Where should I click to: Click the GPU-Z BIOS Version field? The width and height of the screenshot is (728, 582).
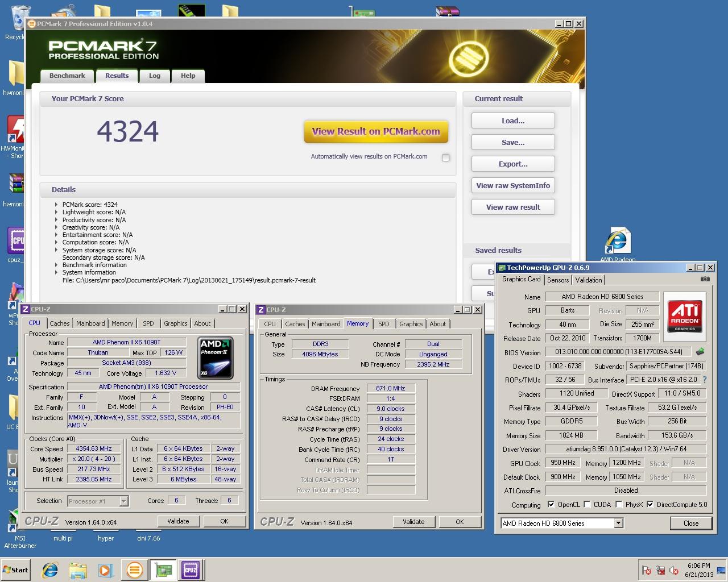pos(618,352)
